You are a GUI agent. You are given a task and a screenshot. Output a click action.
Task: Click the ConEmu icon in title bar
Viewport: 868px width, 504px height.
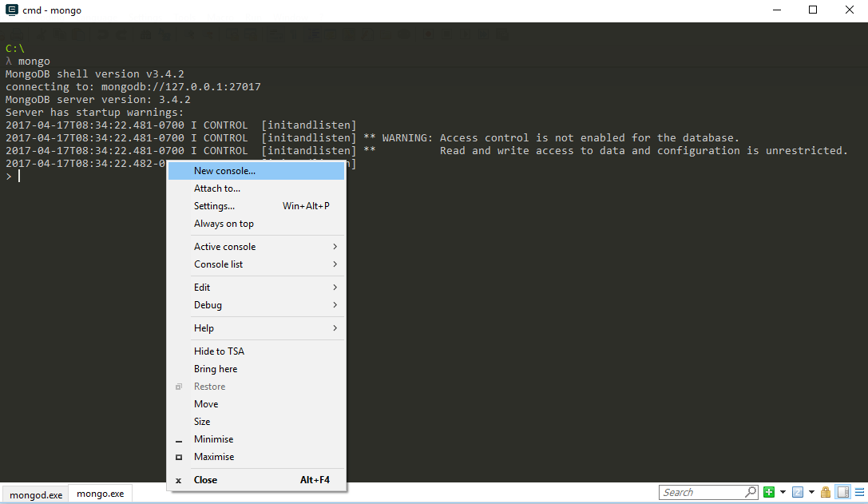[11, 10]
